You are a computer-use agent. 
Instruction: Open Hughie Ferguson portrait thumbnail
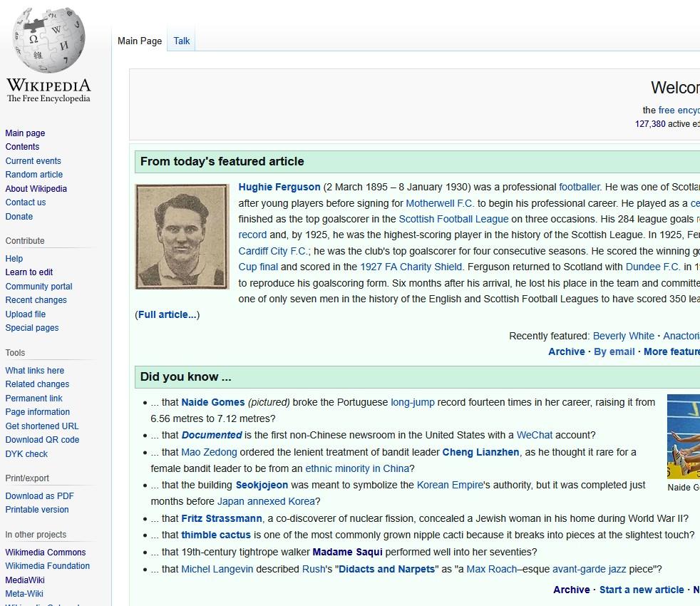click(182, 236)
